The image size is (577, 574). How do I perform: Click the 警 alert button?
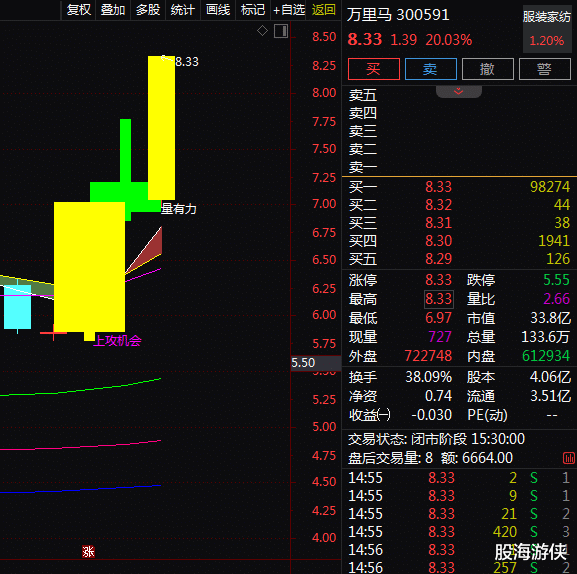[545, 69]
